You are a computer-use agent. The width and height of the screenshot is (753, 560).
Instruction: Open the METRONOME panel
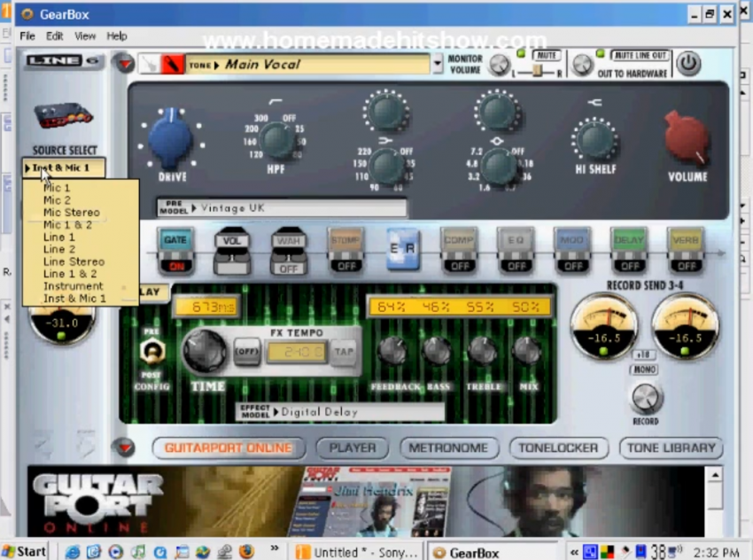448,448
